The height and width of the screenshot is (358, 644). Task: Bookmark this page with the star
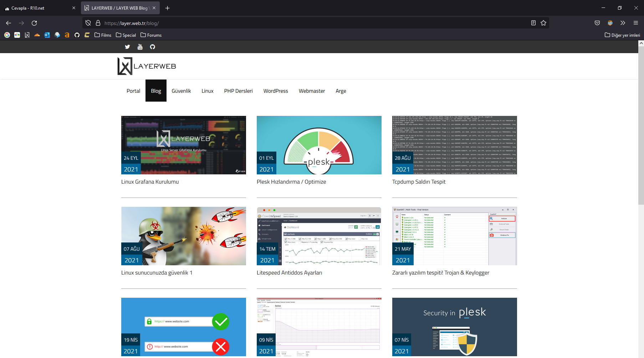pos(543,23)
